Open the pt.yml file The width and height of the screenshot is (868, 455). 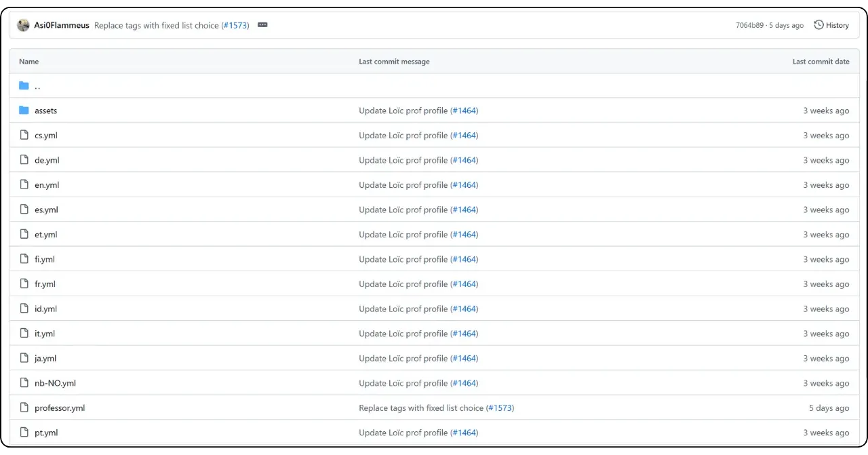pyautogui.click(x=46, y=433)
